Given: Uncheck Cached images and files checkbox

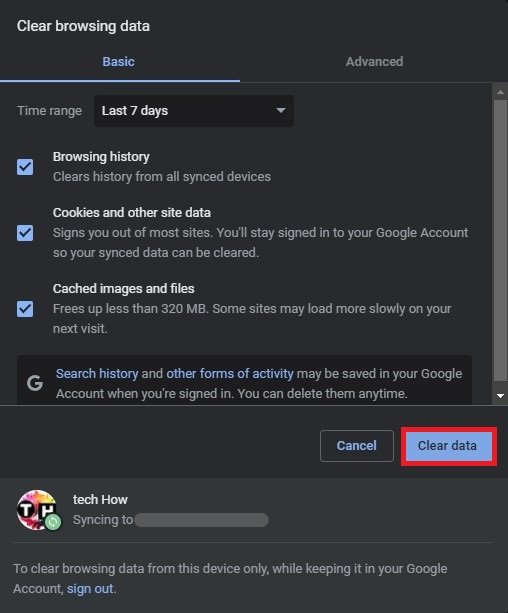Looking at the screenshot, I should pos(25,309).
